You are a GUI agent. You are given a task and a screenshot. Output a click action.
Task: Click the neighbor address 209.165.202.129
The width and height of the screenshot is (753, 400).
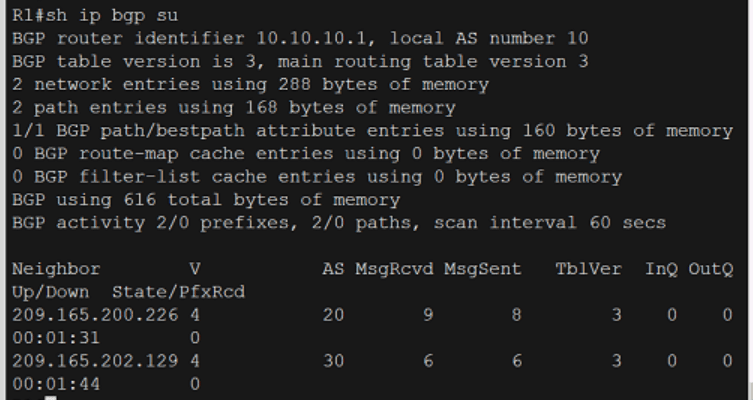95,361
